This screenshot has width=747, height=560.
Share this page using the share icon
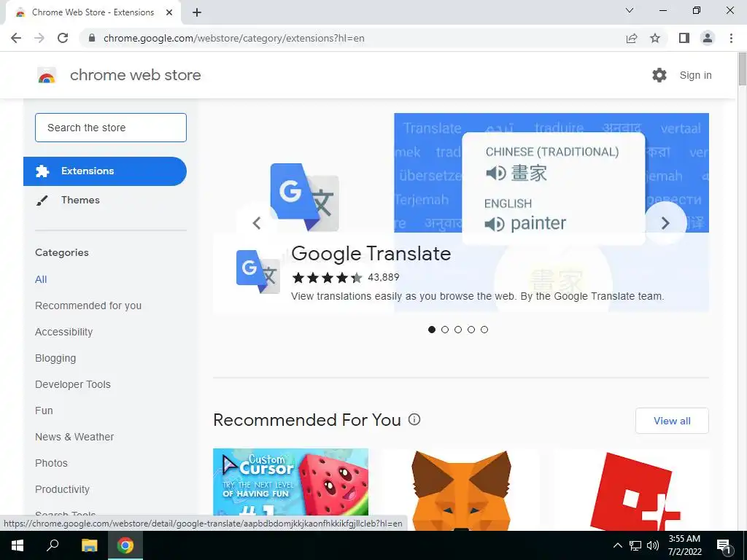point(632,38)
